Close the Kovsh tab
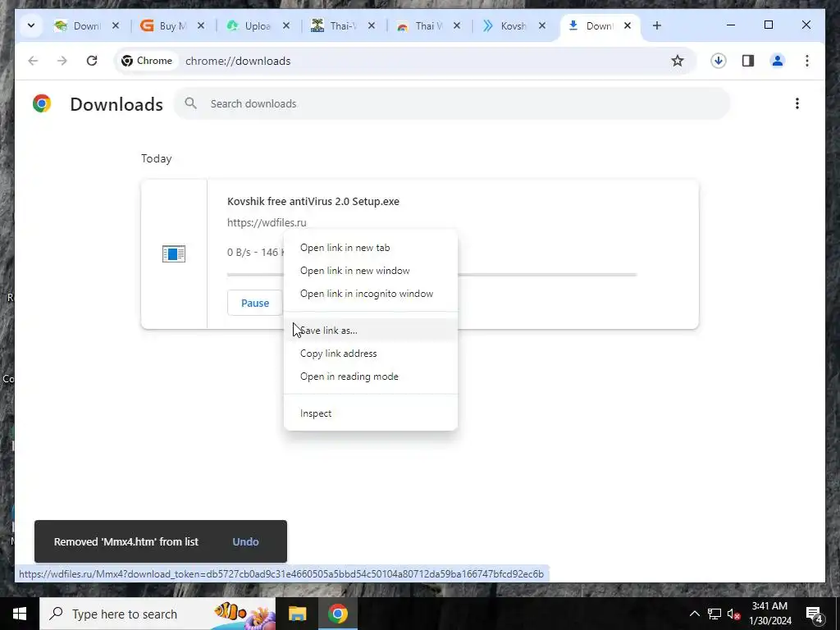Viewport: 840px width, 630px height. [542, 25]
